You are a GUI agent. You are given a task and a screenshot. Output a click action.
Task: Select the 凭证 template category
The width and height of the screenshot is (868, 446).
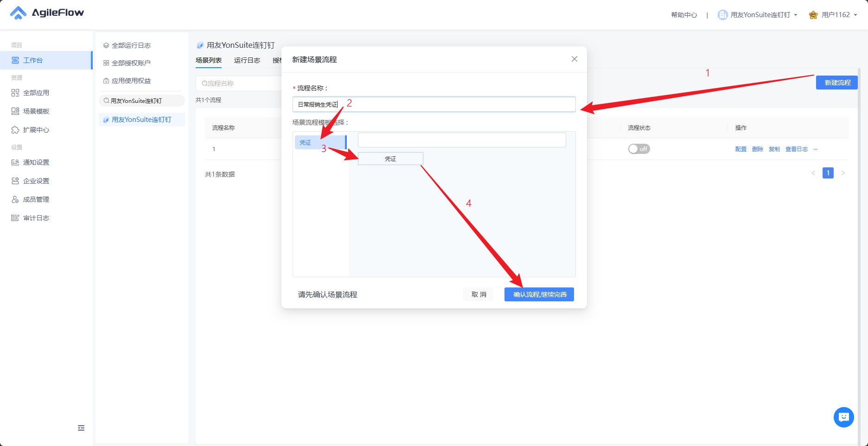[x=320, y=142]
